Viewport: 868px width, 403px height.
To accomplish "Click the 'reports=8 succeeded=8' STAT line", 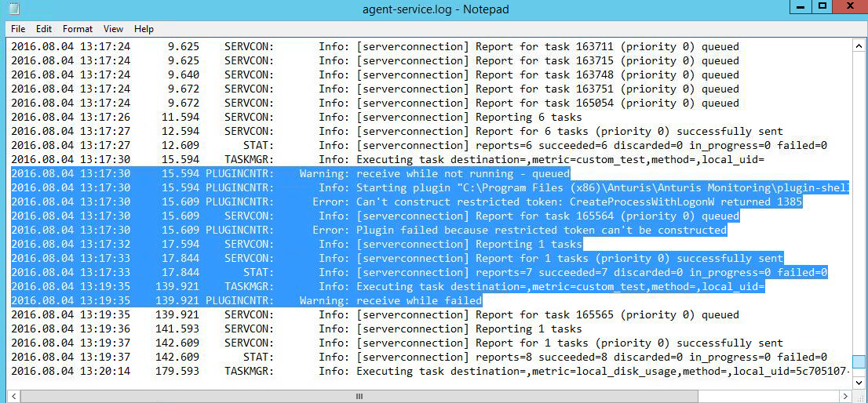I will click(419, 357).
